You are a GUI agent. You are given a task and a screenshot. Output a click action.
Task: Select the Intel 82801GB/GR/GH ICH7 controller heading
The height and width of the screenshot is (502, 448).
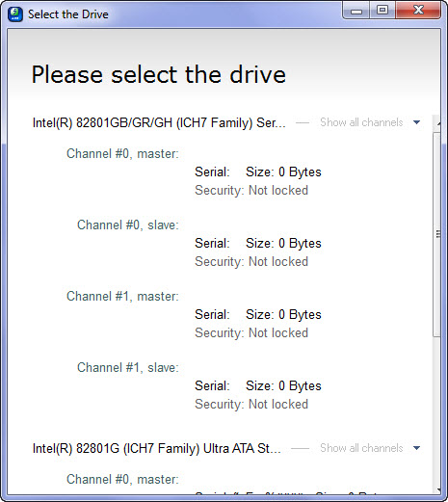pyautogui.click(x=159, y=122)
